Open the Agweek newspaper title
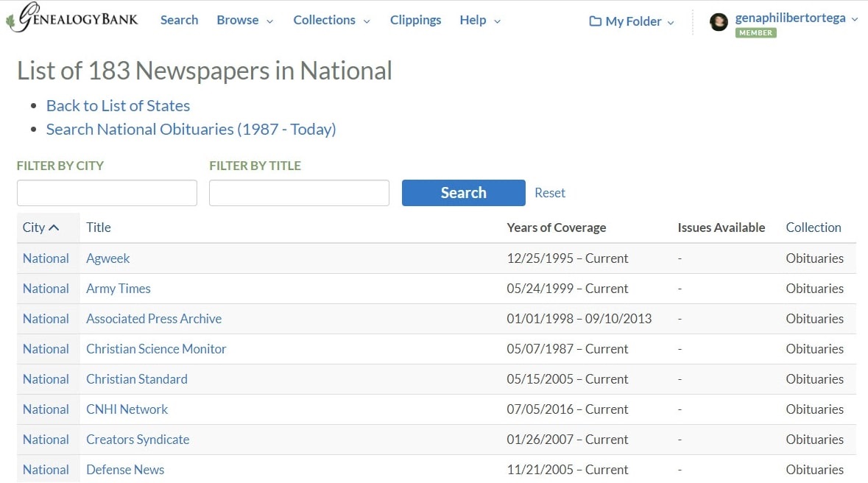Image resolution: width=868 pixels, height=483 pixels. click(108, 258)
